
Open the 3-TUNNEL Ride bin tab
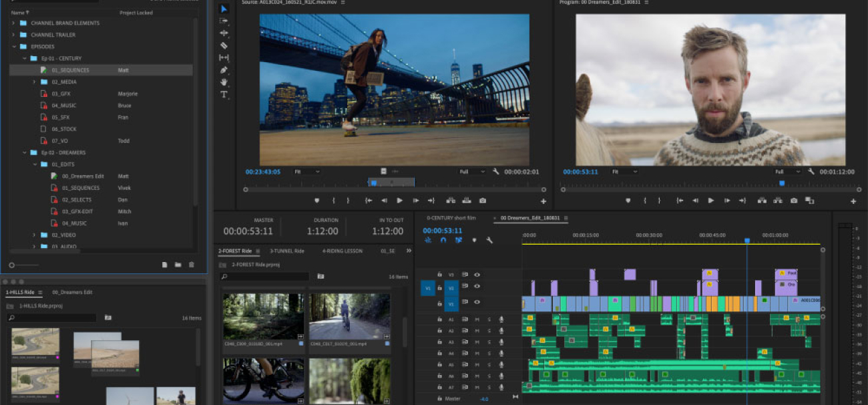(x=286, y=251)
